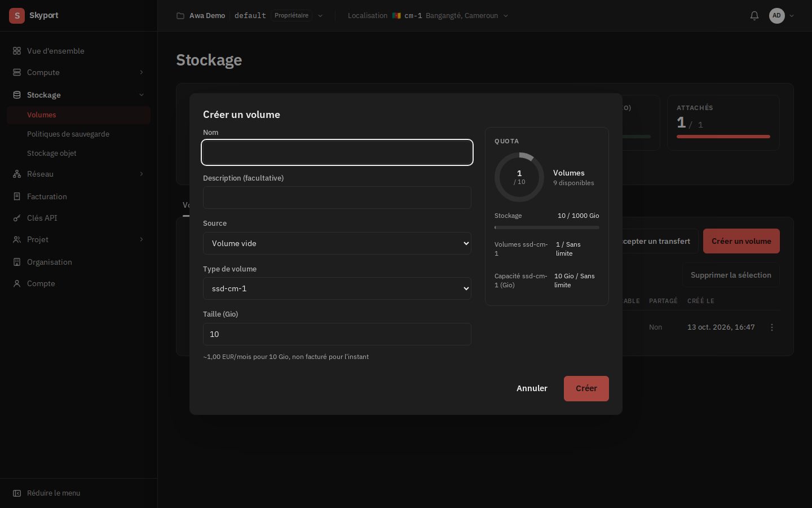The height and width of the screenshot is (508, 812).
Task: Open the volume row actions kebab menu
Action: [x=772, y=327]
